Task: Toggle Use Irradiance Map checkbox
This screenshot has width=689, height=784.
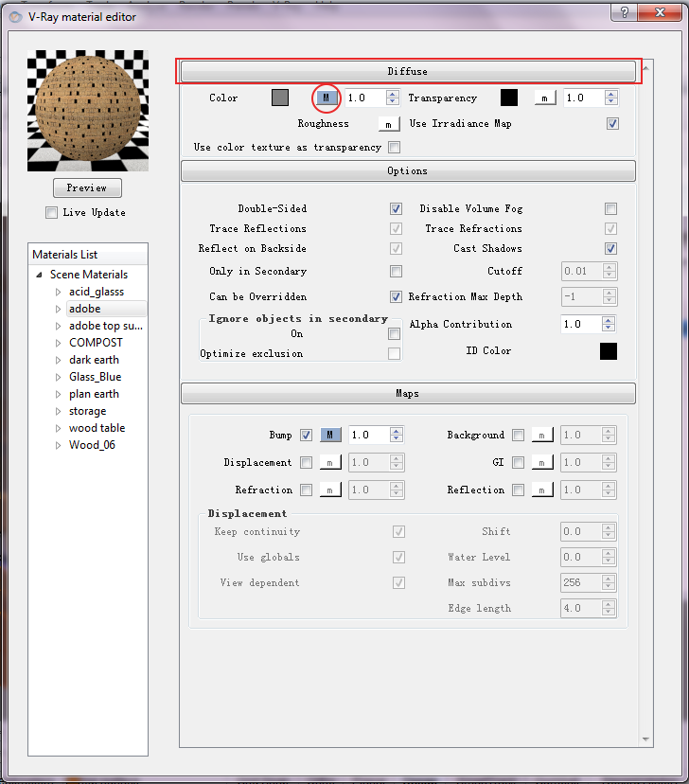Action: pyautogui.click(x=612, y=123)
